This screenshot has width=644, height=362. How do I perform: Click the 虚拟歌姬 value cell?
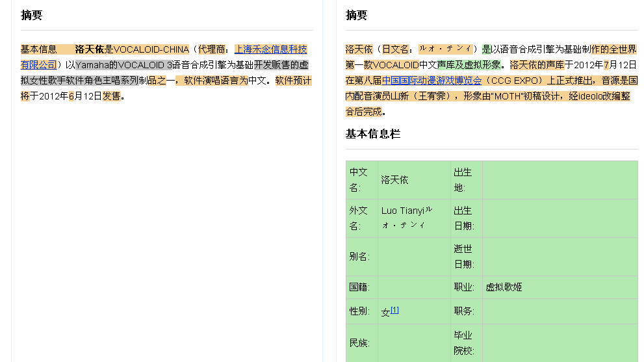pos(560,287)
